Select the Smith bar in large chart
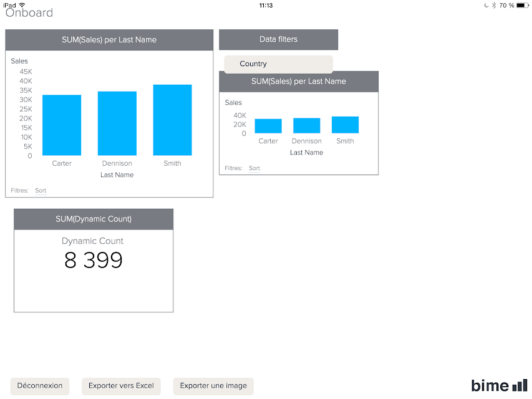The width and height of the screenshot is (532, 399). (x=172, y=120)
